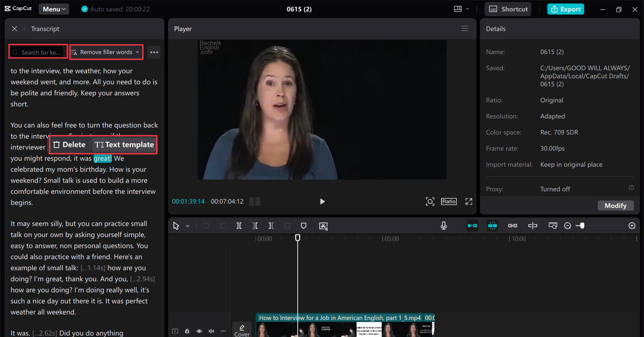Open the timecode grid display icon
This screenshot has width=644, height=337.
255,201
